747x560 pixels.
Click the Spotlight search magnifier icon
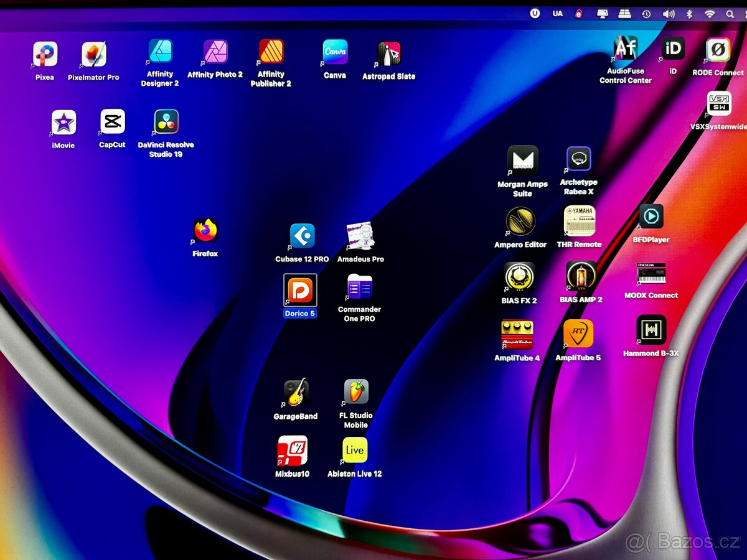pos(730,14)
